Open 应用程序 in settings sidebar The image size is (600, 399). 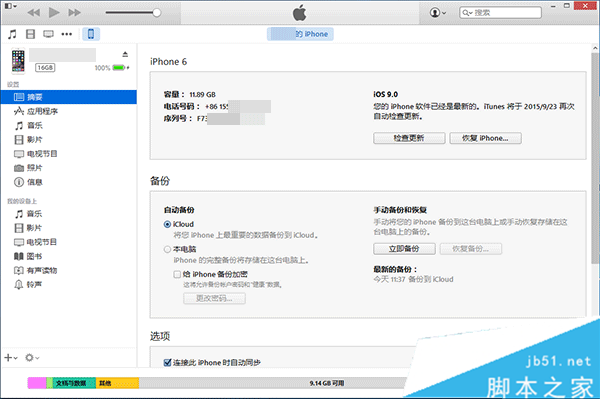click(68, 111)
